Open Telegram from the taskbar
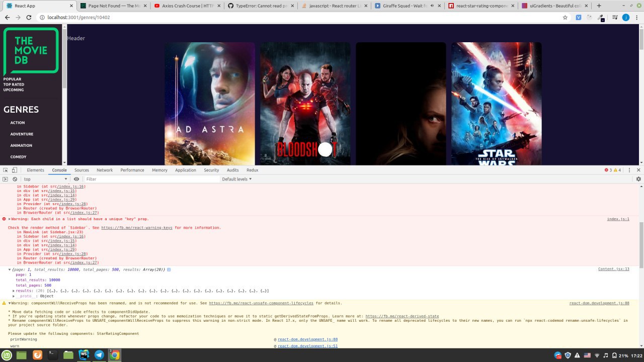Screen dimensions: 644x362 99,355
